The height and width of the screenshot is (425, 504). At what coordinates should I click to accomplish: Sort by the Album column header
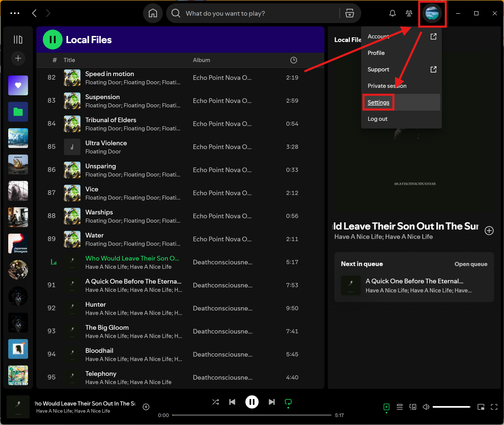pyautogui.click(x=201, y=60)
